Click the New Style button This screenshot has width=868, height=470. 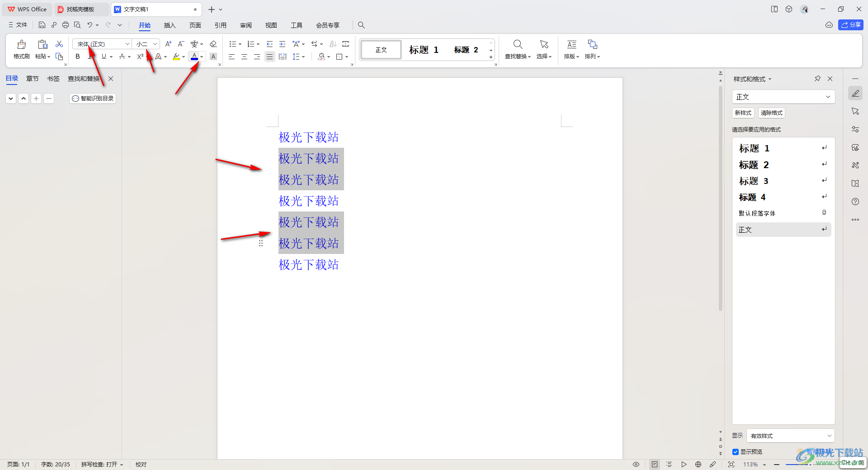[x=743, y=113]
